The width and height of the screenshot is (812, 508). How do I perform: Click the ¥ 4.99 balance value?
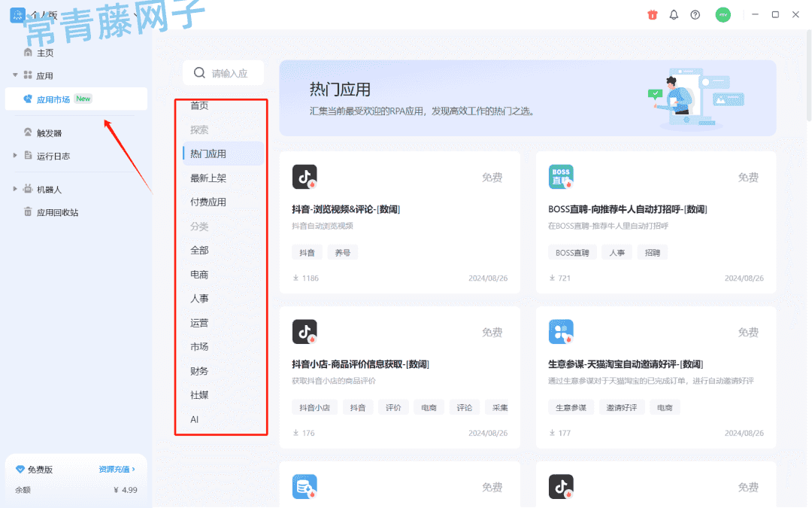click(x=126, y=490)
